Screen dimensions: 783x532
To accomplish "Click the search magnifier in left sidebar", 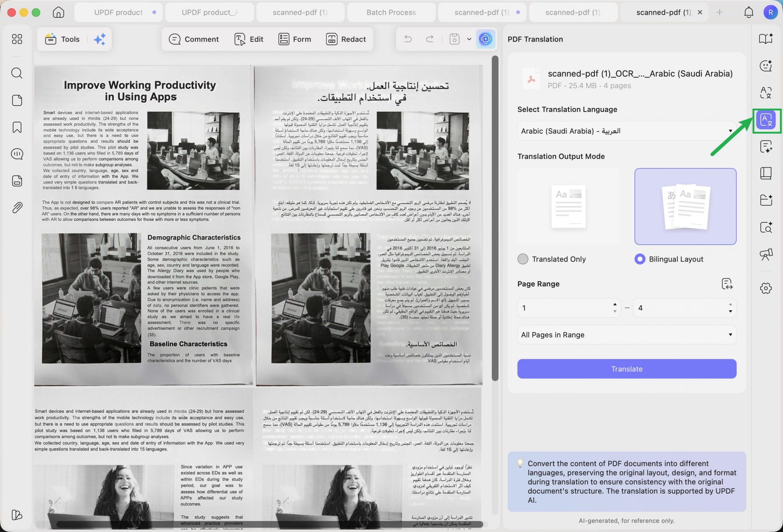I will [17, 73].
